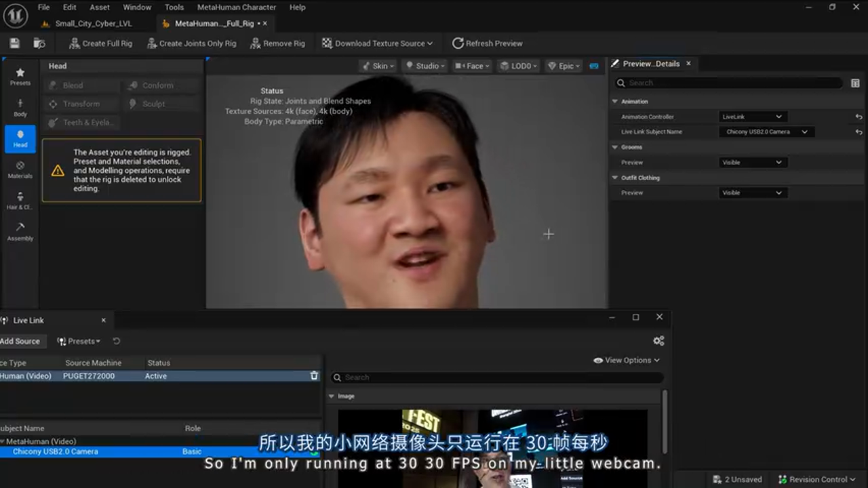Delete the MetaHuman (Video) source via trash icon
This screenshot has width=868, height=488.
(x=313, y=375)
